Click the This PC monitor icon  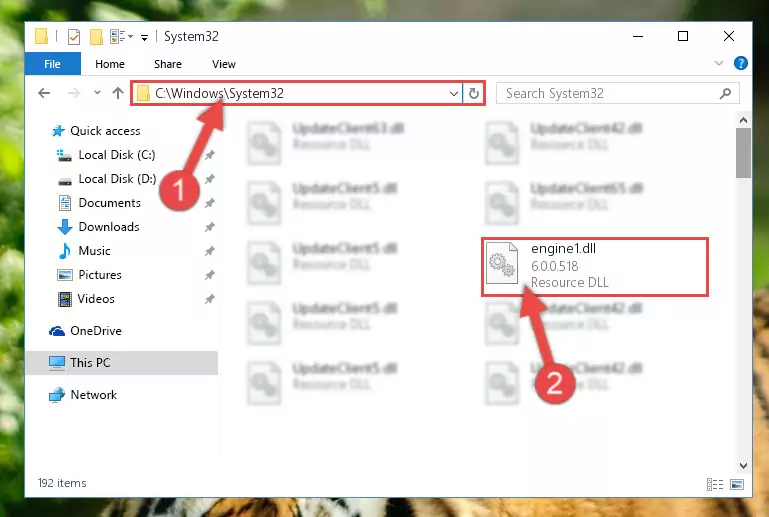click(57, 363)
